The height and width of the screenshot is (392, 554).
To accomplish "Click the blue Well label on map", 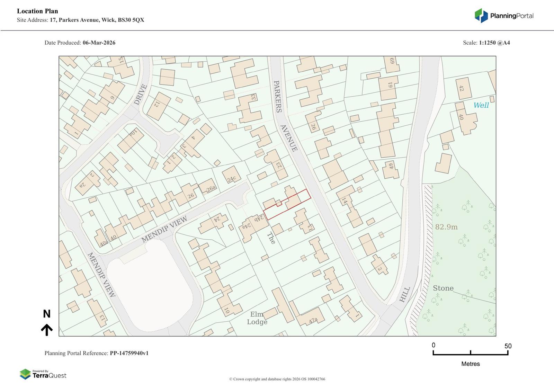I will point(481,105).
